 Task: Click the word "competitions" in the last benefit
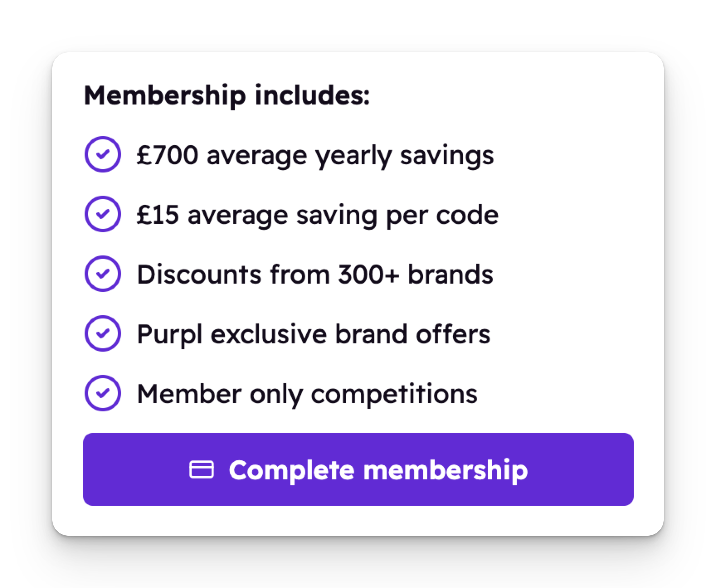[394, 394]
